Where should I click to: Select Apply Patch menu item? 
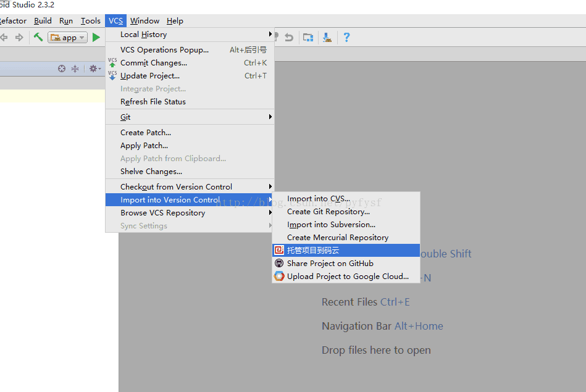(190, 146)
